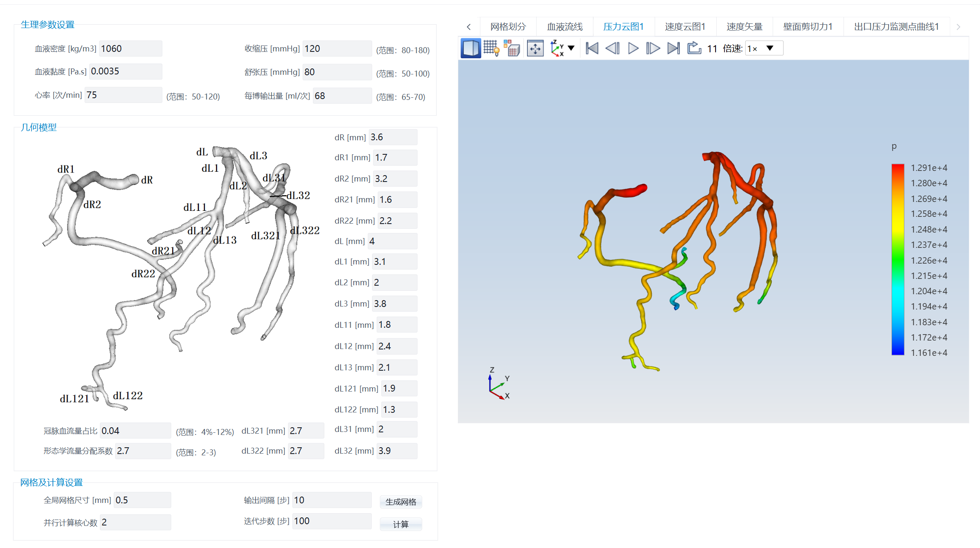Screen dimensions: 980x548
Task: Fit view to window icon
Action: pyautogui.click(x=535, y=48)
